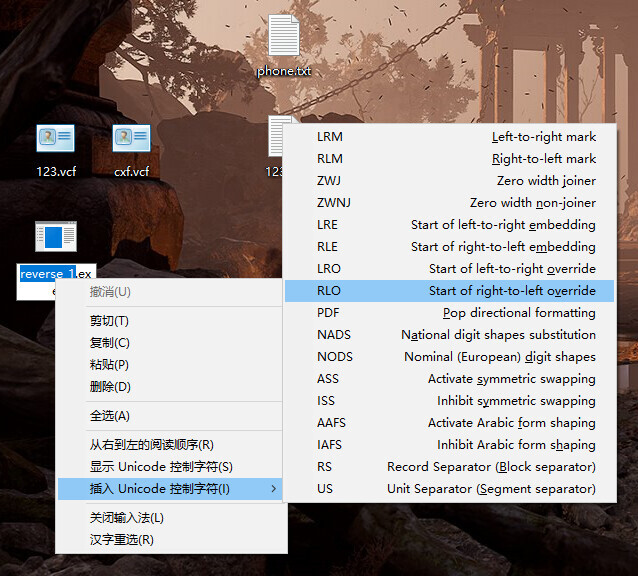Image resolution: width=638 pixels, height=576 pixels.
Task: Insert RLO right-to-left override character
Action: pyautogui.click(x=450, y=290)
